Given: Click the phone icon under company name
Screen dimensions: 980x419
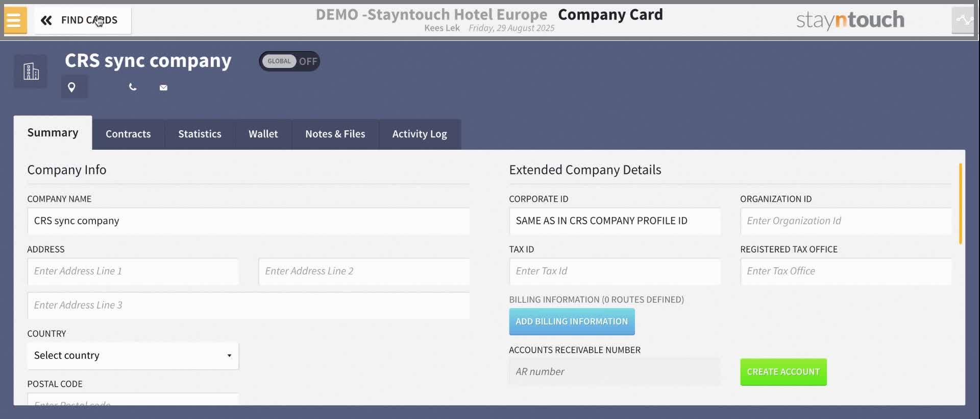Looking at the screenshot, I should coord(133,87).
